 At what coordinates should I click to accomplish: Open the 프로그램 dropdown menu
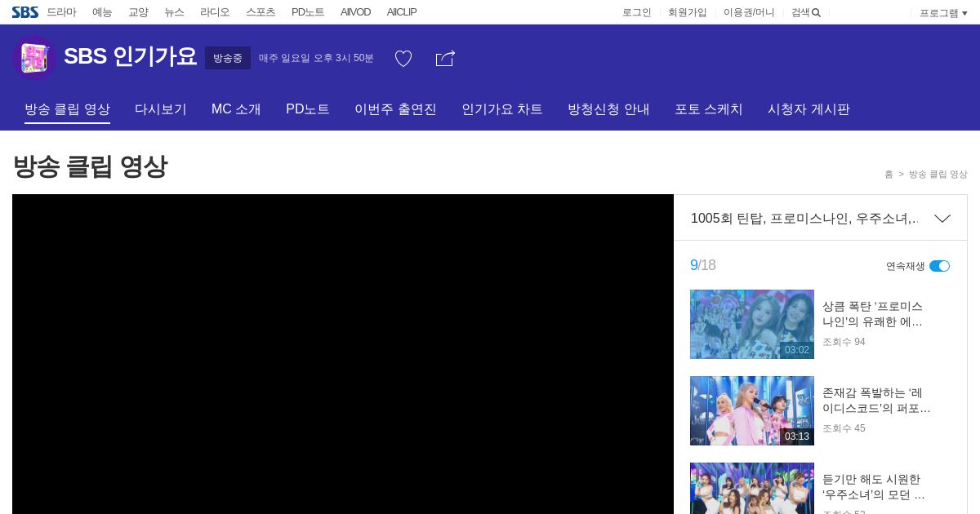pos(943,13)
